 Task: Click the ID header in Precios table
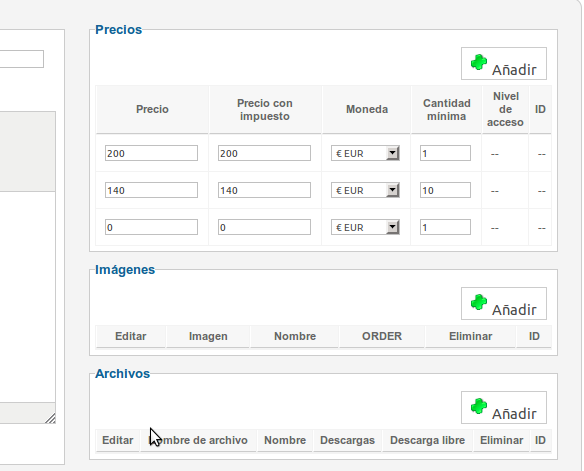tap(540, 109)
